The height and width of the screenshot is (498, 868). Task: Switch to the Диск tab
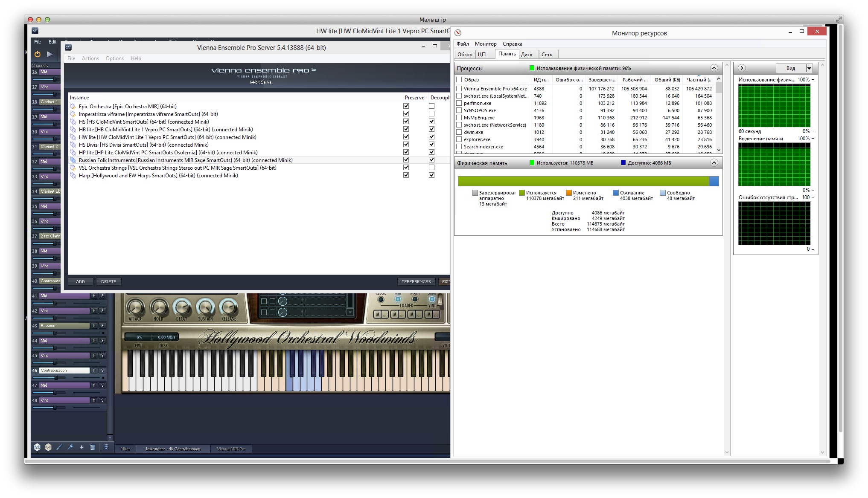pos(527,55)
